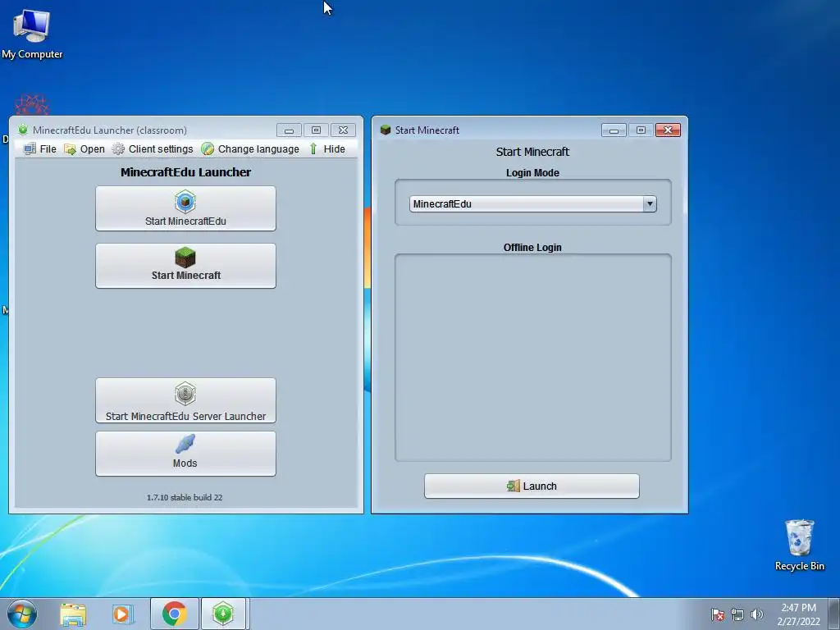The image size is (840, 630).
Task: Click the volume speaker tray icon
Action: click(756, 614)
